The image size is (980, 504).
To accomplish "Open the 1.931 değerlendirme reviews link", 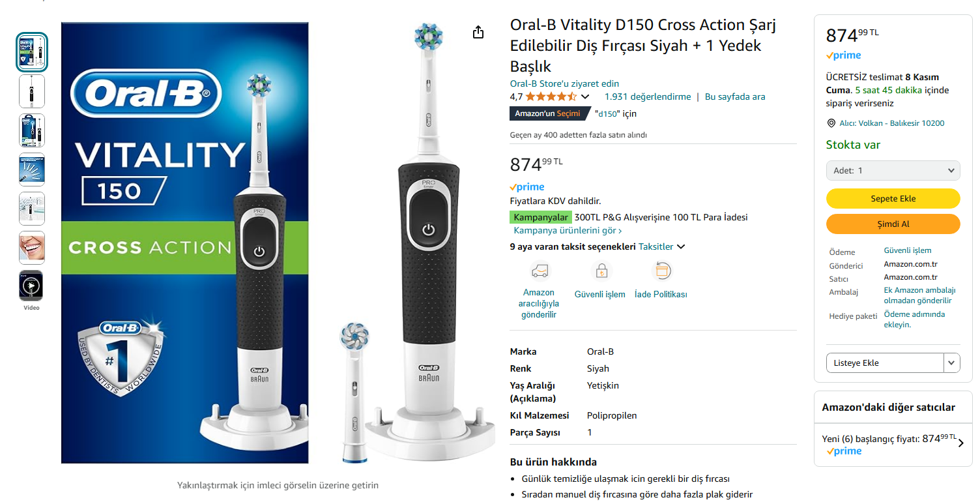I will coord(648,96).
